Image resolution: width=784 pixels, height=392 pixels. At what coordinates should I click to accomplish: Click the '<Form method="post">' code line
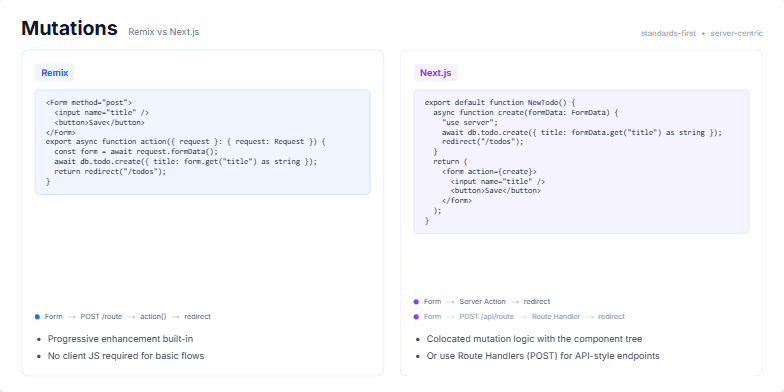coord(89,102)
